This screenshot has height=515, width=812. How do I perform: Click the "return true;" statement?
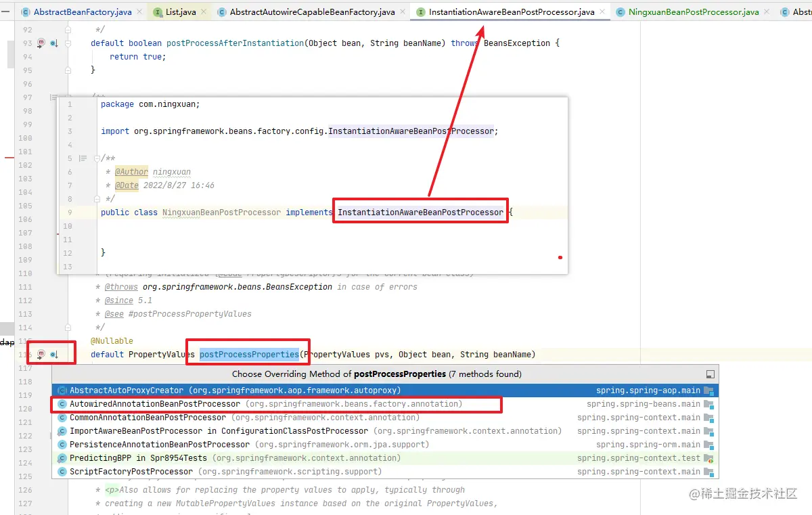tap(137, 57)
